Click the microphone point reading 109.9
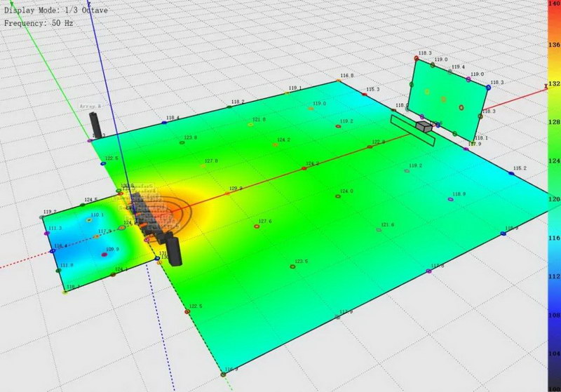The height and width of the screenshot is (392, 561). (x=104, y=255)
